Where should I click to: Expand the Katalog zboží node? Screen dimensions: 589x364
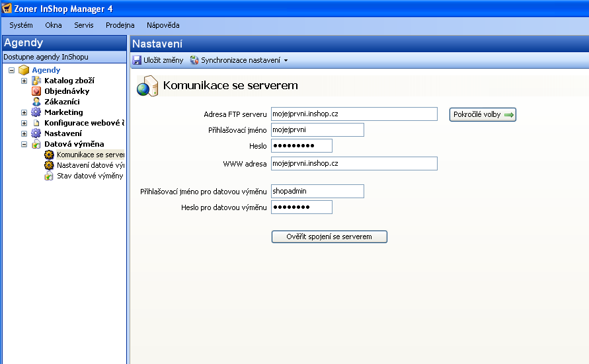[x=24, y=81]
